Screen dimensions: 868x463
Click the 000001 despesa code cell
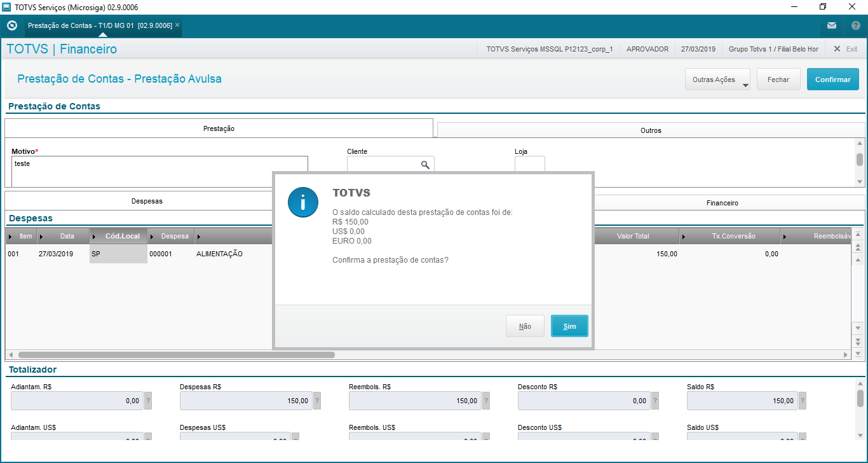pyautogui.click(x=171, y=254)
